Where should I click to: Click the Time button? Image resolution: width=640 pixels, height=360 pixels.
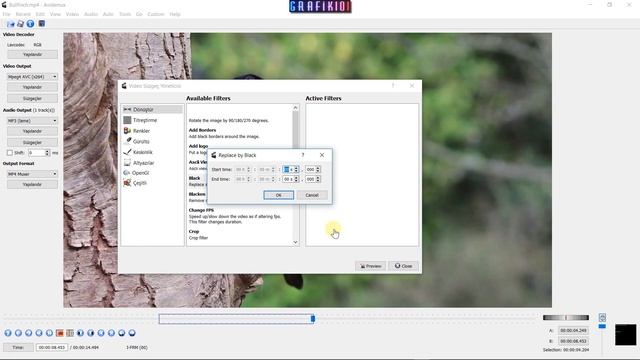click(x=18, y=347)
